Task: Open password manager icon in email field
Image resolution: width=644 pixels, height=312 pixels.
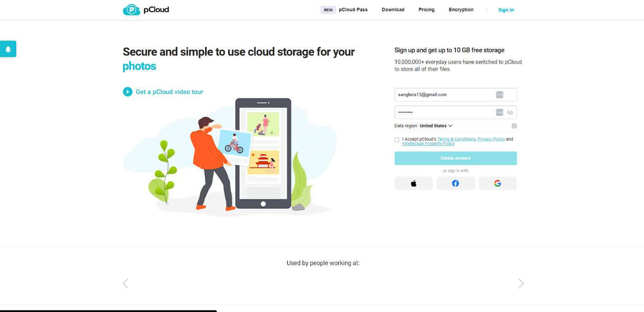Action: click(499, 95)
